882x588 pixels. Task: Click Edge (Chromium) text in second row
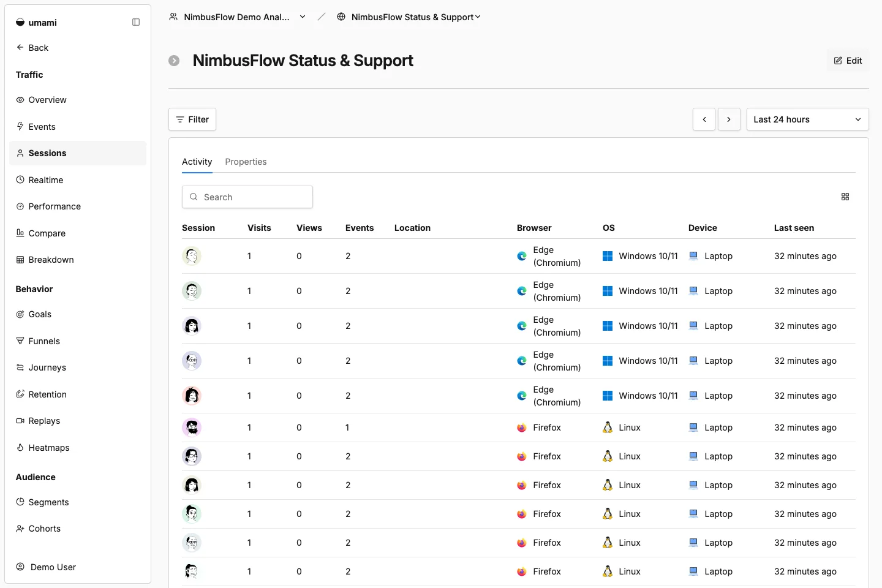(x=557, y=291)
